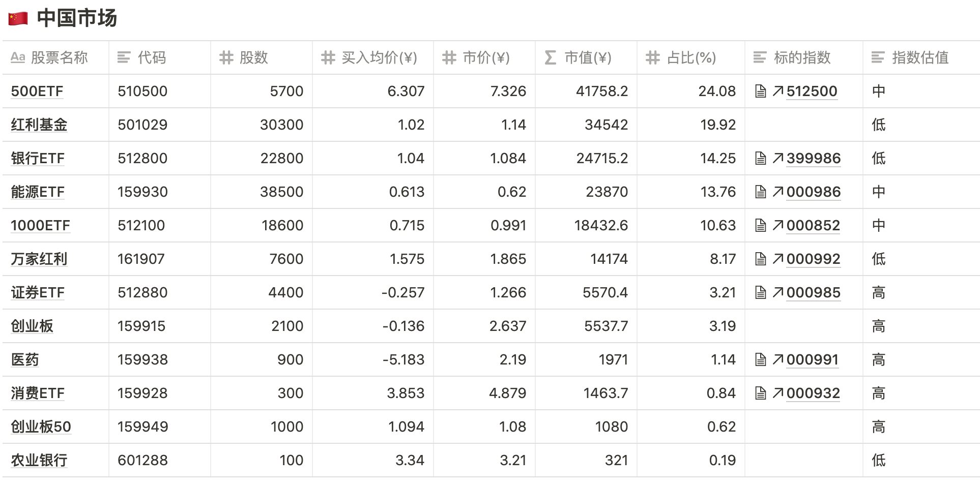Click the sigma icon in 市值 header
980x486 pixels.
[550, 57]
